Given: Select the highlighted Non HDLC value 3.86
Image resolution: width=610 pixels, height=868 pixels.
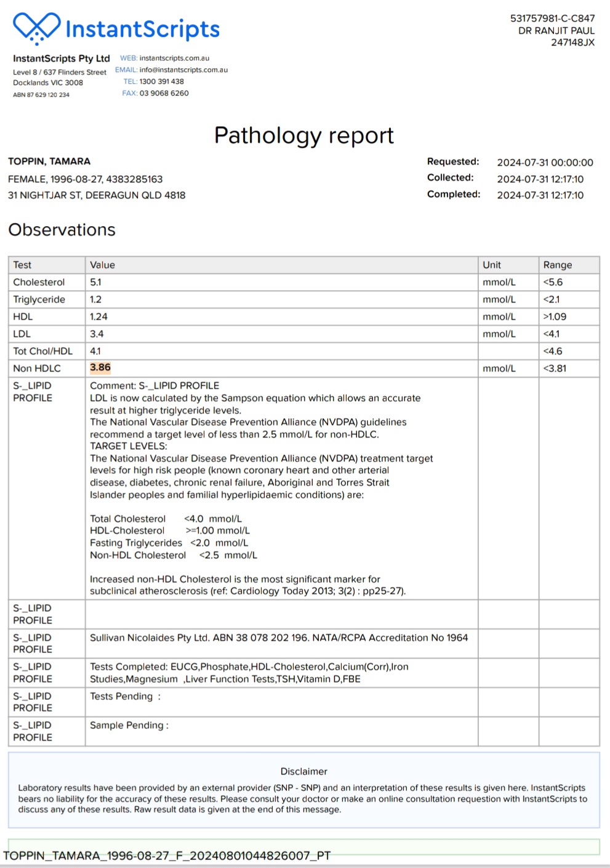Looking at the screenshot, I should [100, 368].
